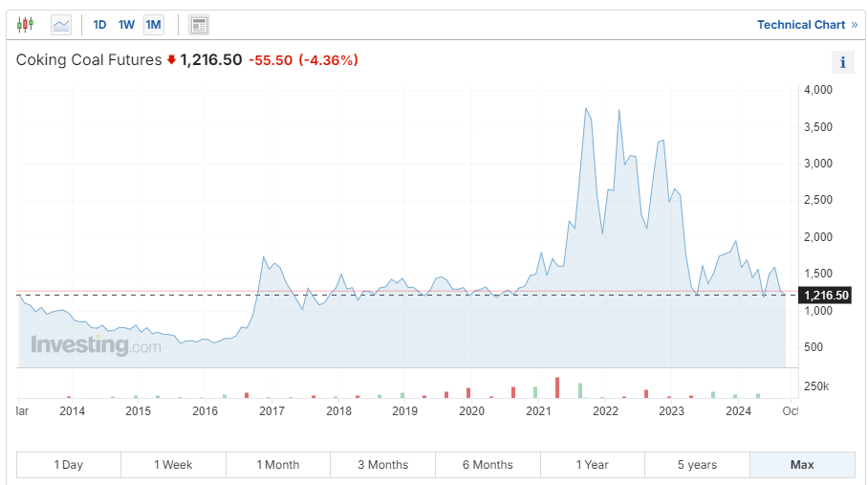
Task: Click the -55.50 price change value
Action: tap(271, 60)
